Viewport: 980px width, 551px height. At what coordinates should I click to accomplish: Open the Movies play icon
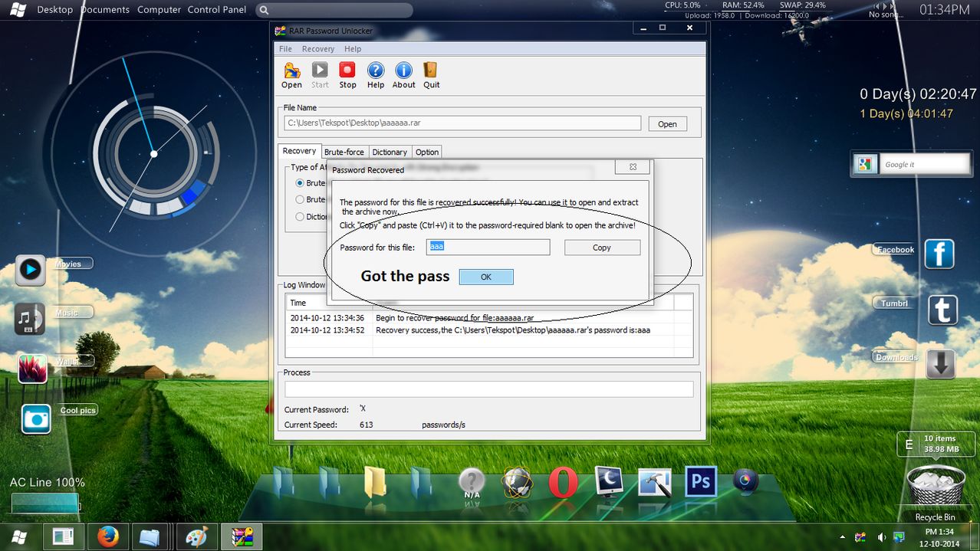point(31,270)
